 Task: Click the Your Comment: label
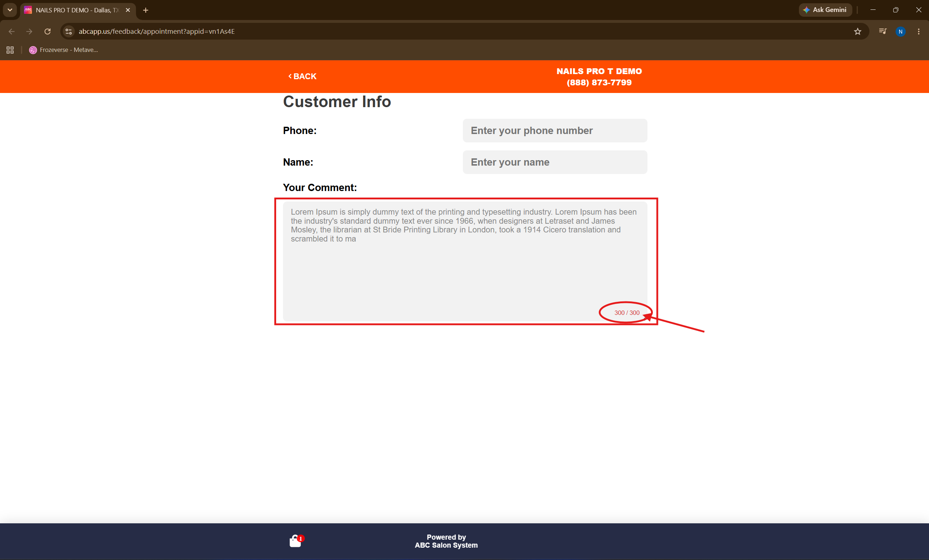[x=320, y=187]
